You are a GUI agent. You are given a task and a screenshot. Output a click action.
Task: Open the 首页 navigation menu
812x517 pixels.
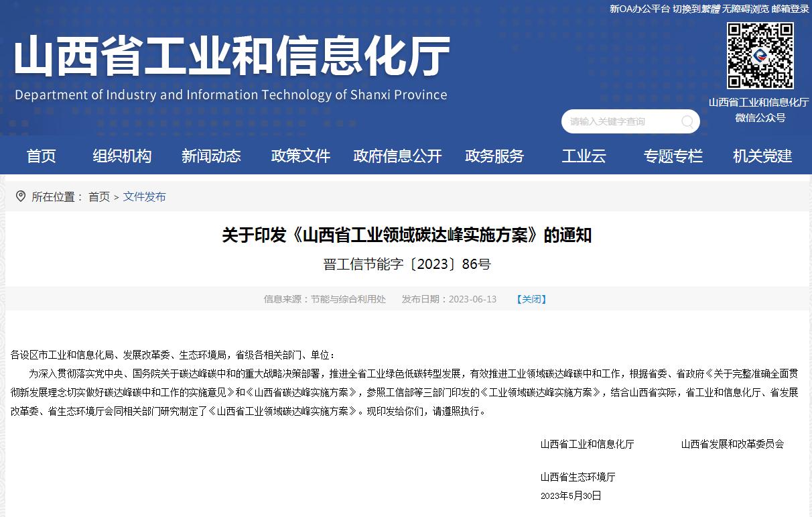coord(42,156)
